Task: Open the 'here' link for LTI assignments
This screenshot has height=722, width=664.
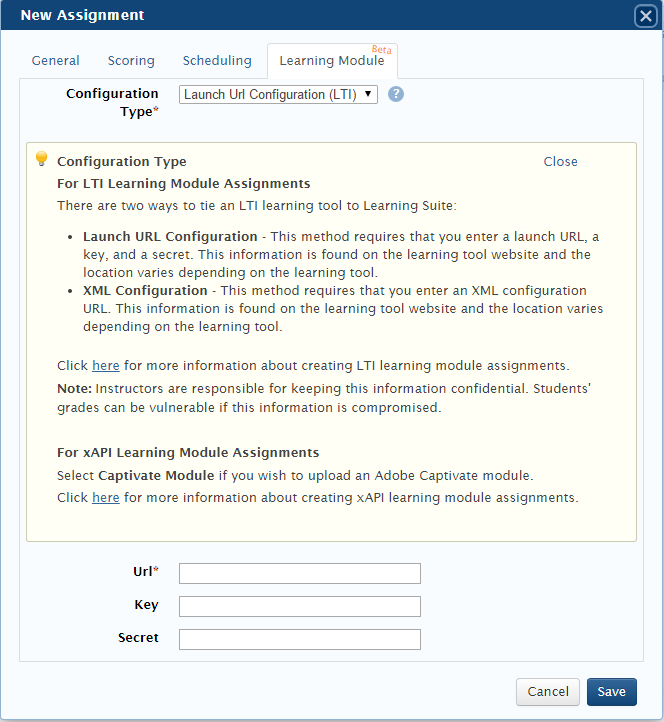Action: [x=105, y=366]
